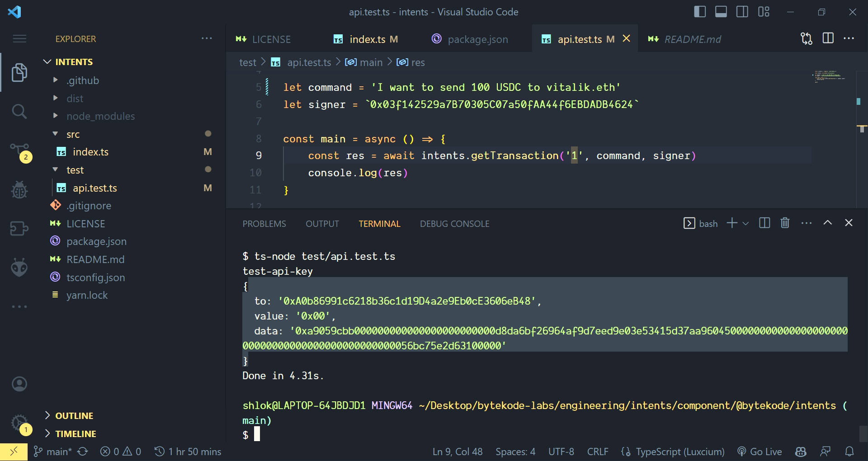868x461 pixels.
Task: Open the package.json editor tab
Action: tap(470, 39)
